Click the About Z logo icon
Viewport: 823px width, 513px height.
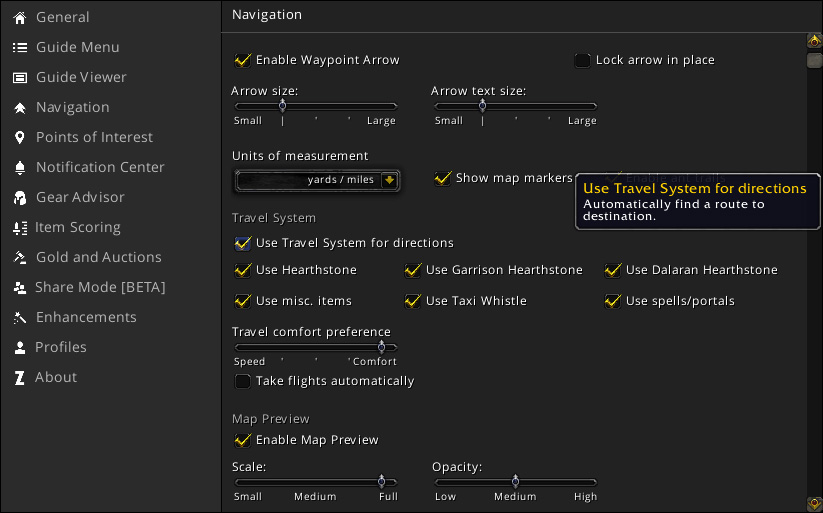pos(19,378)
